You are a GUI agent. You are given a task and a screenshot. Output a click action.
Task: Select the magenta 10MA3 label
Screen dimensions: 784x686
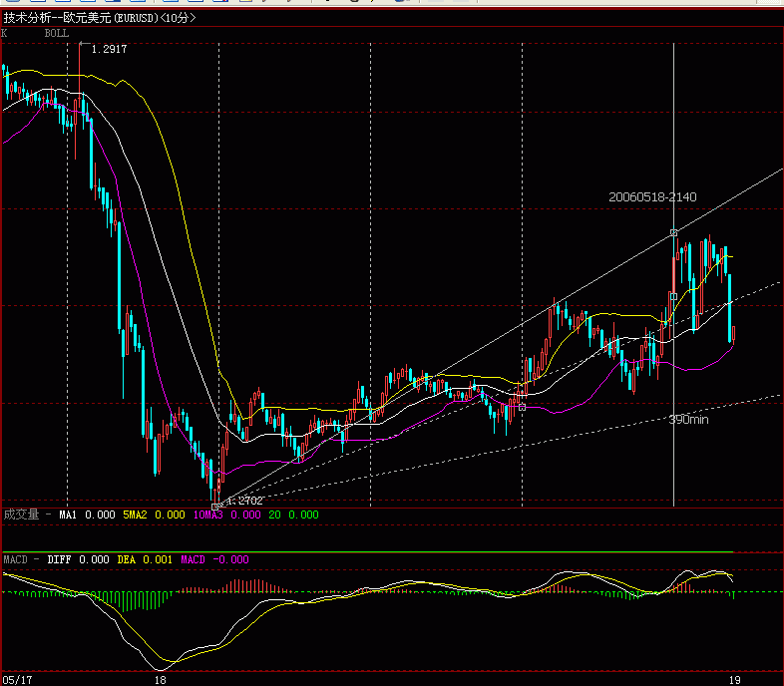pos(208,514)
